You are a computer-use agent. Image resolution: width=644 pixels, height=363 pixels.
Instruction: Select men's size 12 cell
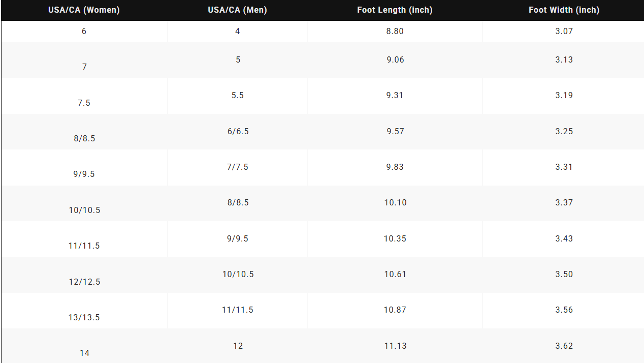238,346
